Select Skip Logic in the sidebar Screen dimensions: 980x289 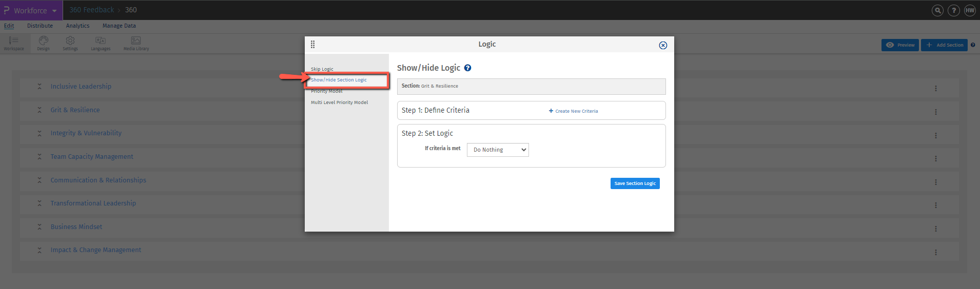pyautogui.click(x=322, y=69)
